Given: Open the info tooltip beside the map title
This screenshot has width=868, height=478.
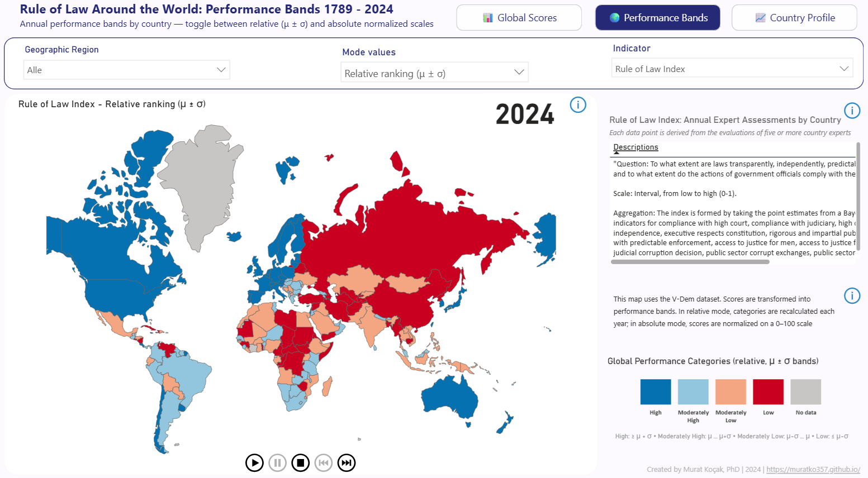Looking at the screenshot, I should 578,104.
